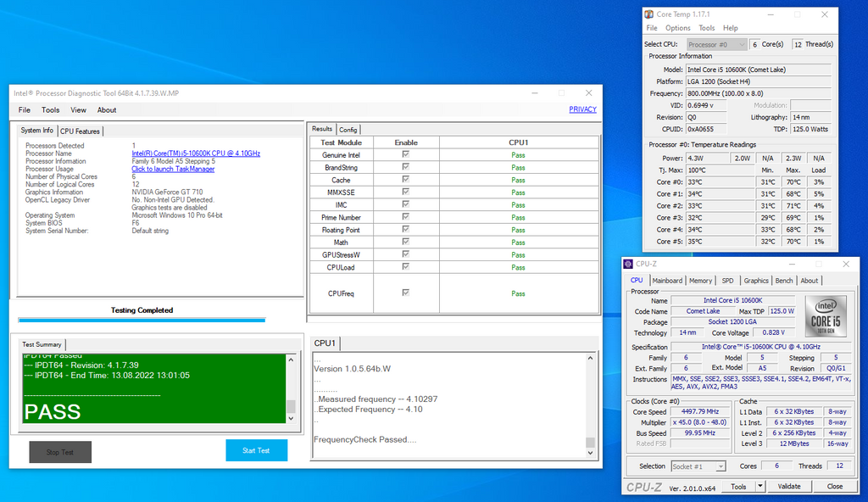The height and width of the screenshot is (502, 868).
Task: Click the Core Speed value in CPU-Z
Action: pyautogui.click(x=701, y=411)
